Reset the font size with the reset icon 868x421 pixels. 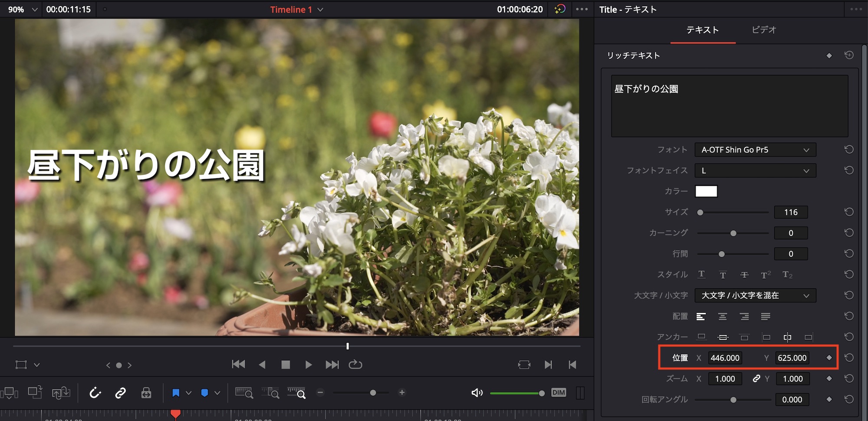(849, 212)
